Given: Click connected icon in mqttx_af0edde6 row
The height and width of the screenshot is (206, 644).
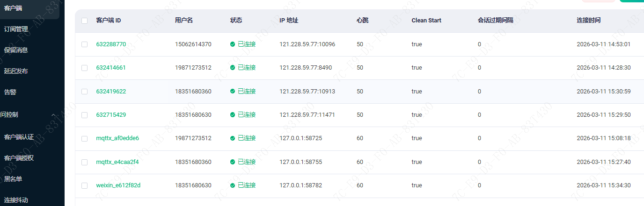Looking at the screenshot, I should pos(233,138).
